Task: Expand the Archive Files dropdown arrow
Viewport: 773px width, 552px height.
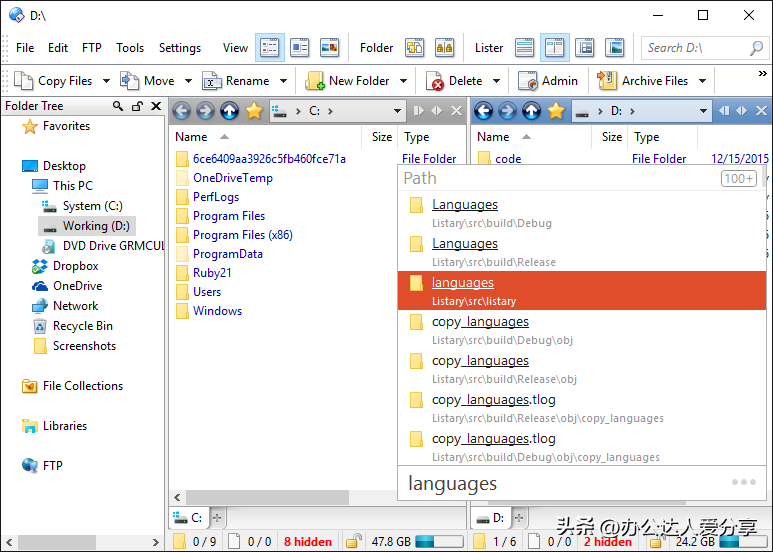Action: (702, 81)
